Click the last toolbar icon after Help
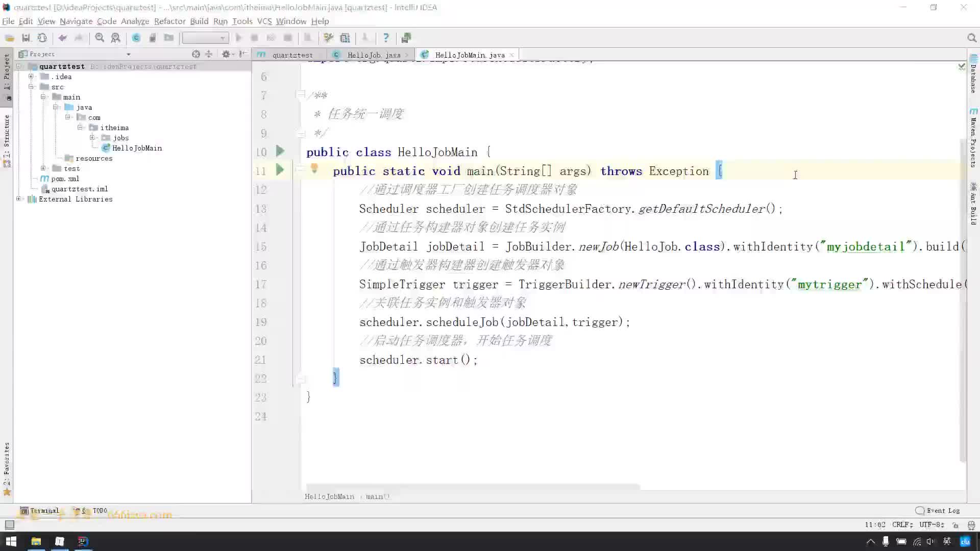 tap(406, 38)
